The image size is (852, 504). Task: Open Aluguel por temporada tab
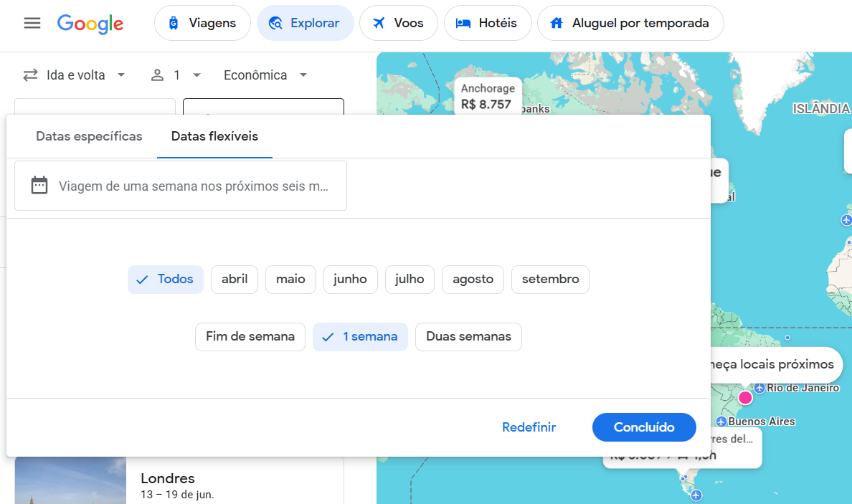[x=630, y=23]
